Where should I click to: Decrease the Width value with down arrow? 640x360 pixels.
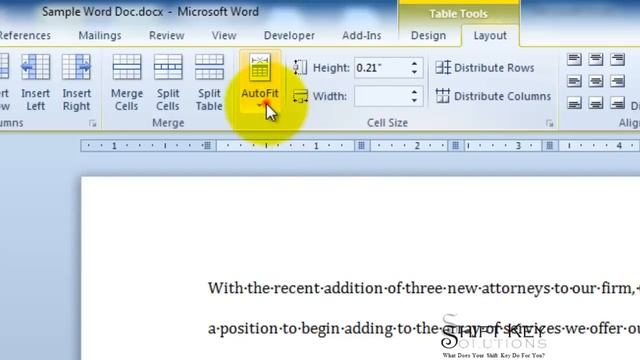[x=414, y=101]
